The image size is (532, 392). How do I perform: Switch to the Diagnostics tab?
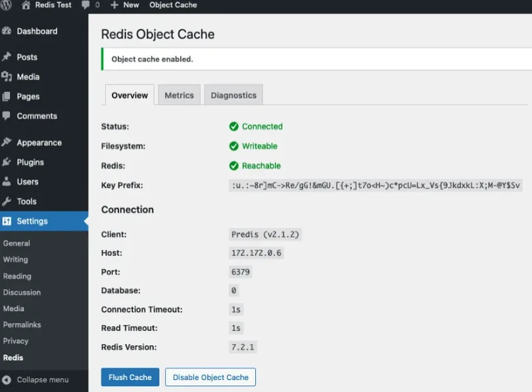click(x=233, y=95)
